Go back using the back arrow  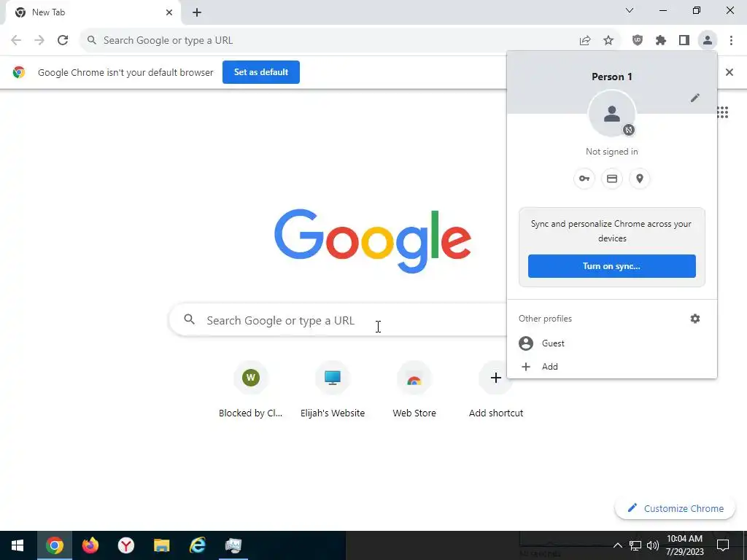click(x=16, y=41)
